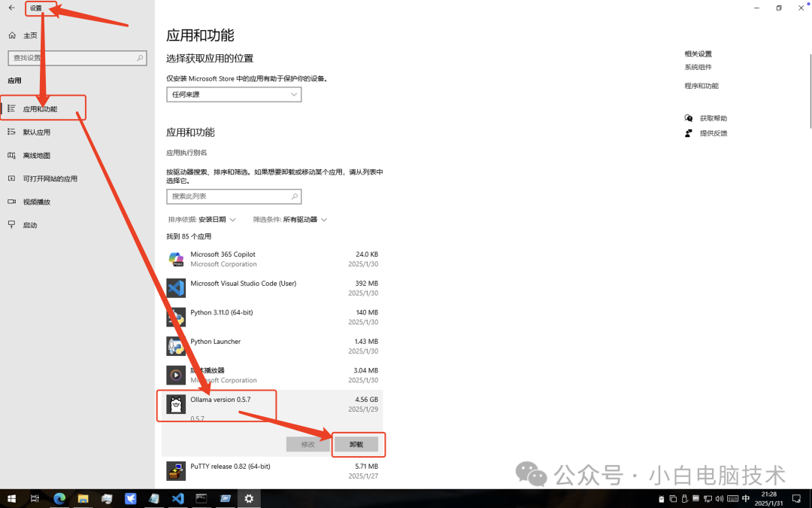Select the Visual Studio Code app icon

pyautogui.click(x=176, y=287)
